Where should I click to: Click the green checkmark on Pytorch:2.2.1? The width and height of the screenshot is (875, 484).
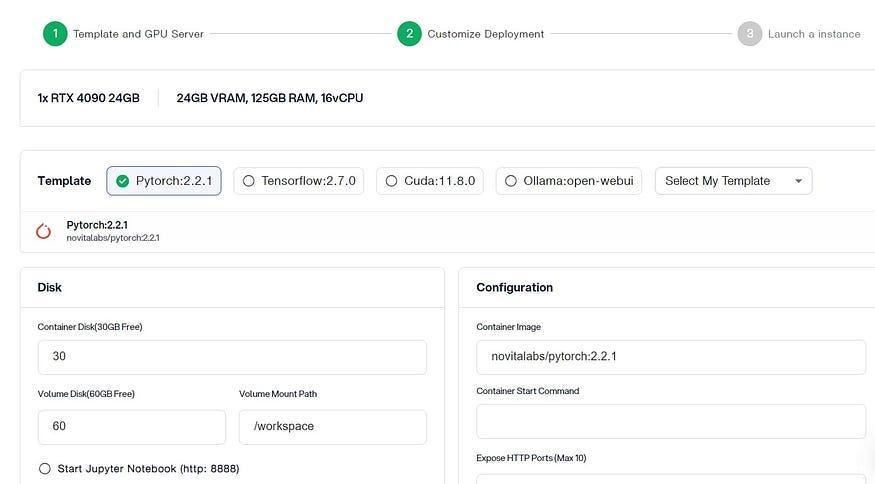pyautogui.click(x=123, y=181)
